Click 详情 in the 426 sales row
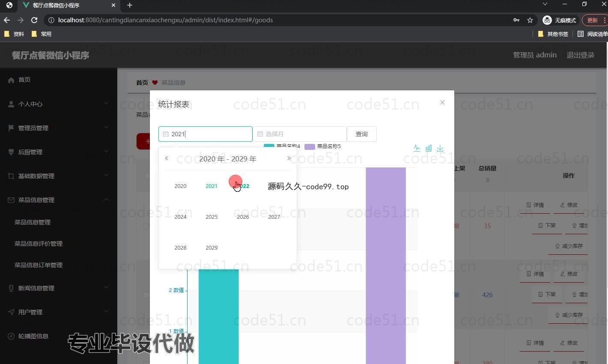608x364 pixels. click(x=535, y=274)
